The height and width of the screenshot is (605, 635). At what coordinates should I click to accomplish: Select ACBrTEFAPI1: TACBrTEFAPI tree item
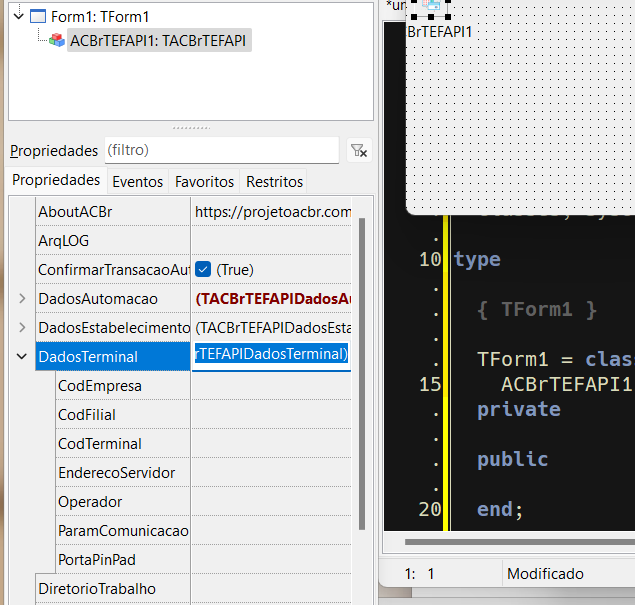coord(158,40)
